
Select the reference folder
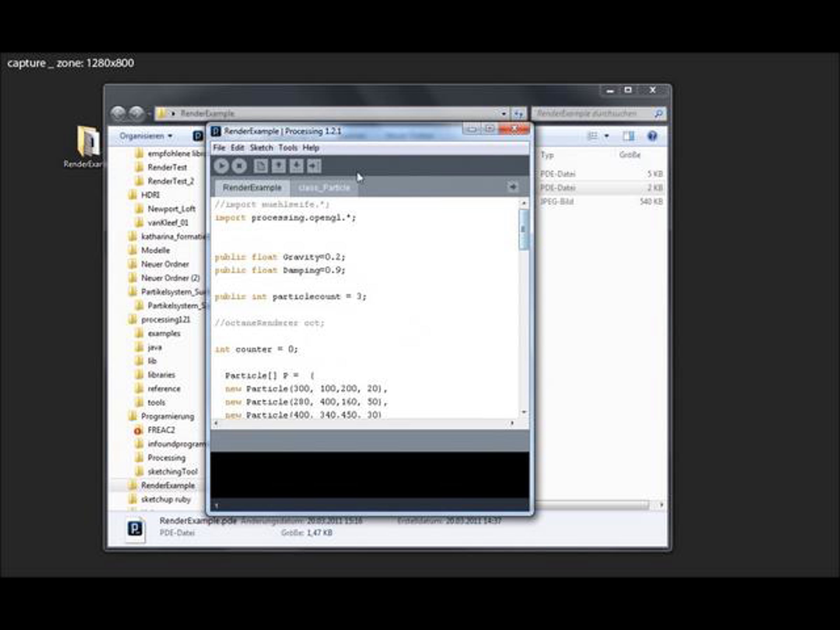164,388
